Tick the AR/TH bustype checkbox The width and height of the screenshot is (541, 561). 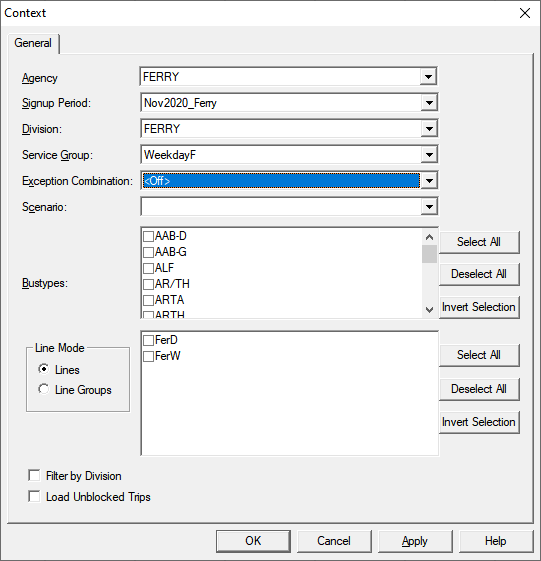coord(148,284)
